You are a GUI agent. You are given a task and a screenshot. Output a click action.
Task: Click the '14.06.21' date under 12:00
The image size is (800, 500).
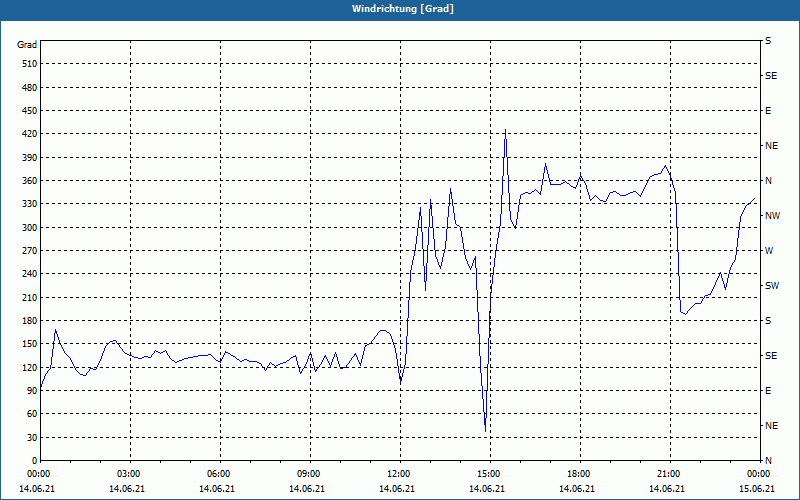(397, 489)
